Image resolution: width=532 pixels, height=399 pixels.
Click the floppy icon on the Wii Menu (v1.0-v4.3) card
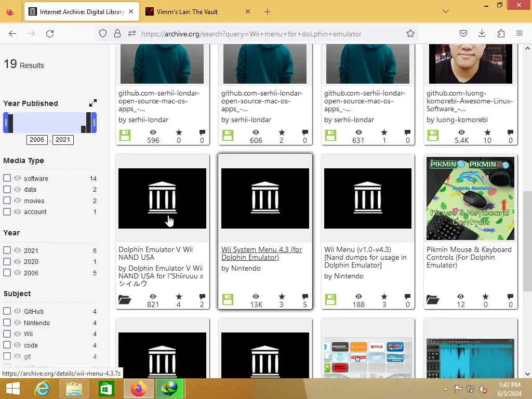[x=330, y=300]
